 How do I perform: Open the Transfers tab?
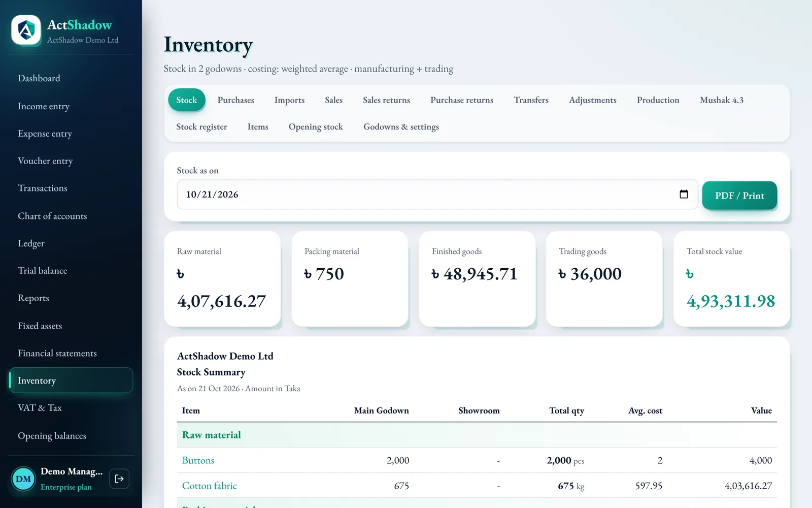click(x=531, y=100)
